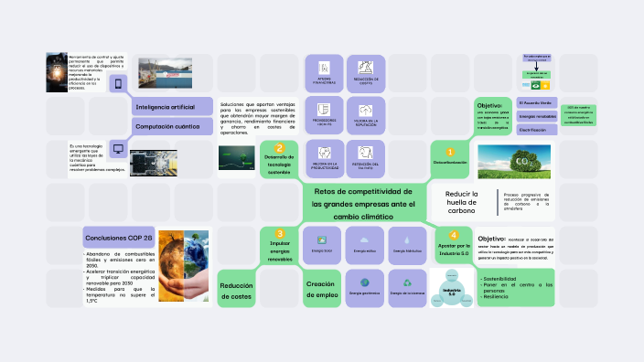Viewport: 644px width, 362px height.
Task: Click the Creación de empleo green node
Action: [x=322, y=289]
